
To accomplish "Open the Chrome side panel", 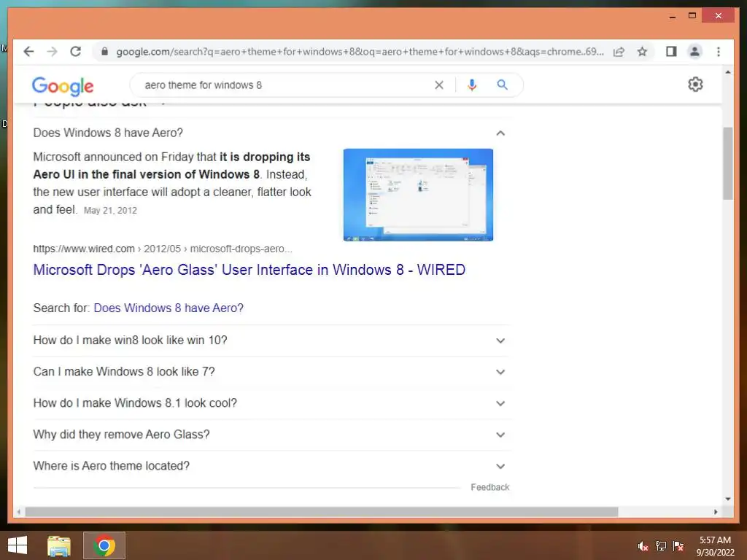I will 671,52.
